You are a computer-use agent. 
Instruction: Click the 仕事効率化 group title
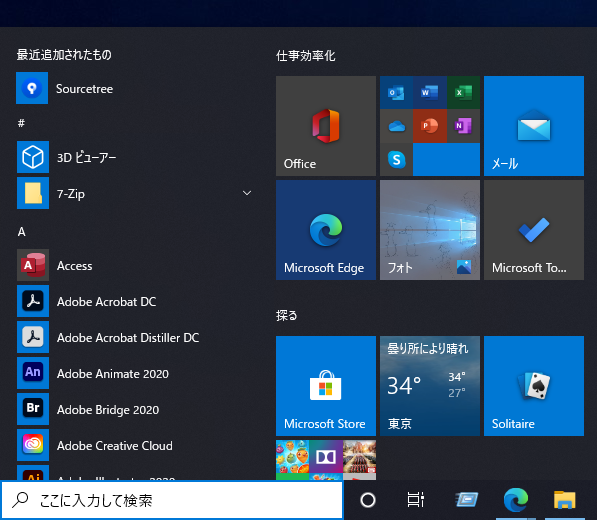[305, 56]
